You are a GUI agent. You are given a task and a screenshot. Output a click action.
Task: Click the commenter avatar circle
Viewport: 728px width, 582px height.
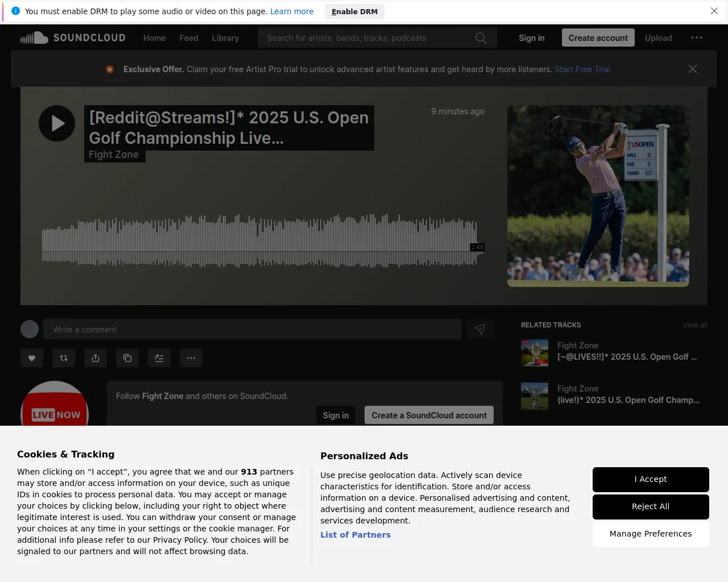pyautogui.click(x=30, y=329)
